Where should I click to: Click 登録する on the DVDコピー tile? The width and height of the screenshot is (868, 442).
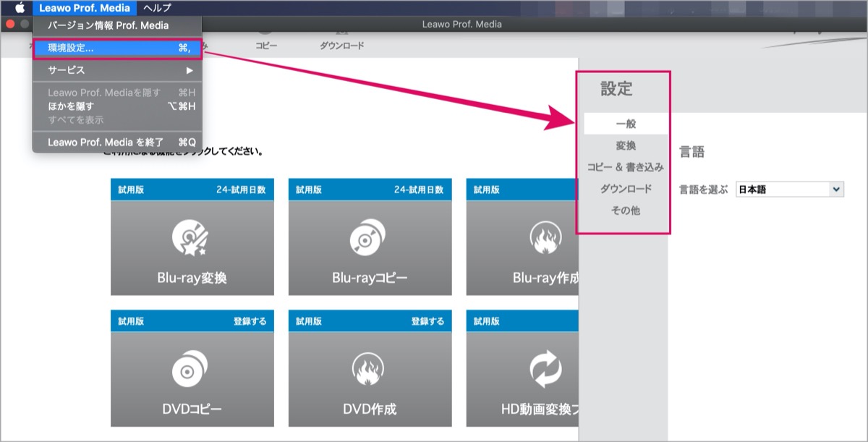(x=250, y=321)
